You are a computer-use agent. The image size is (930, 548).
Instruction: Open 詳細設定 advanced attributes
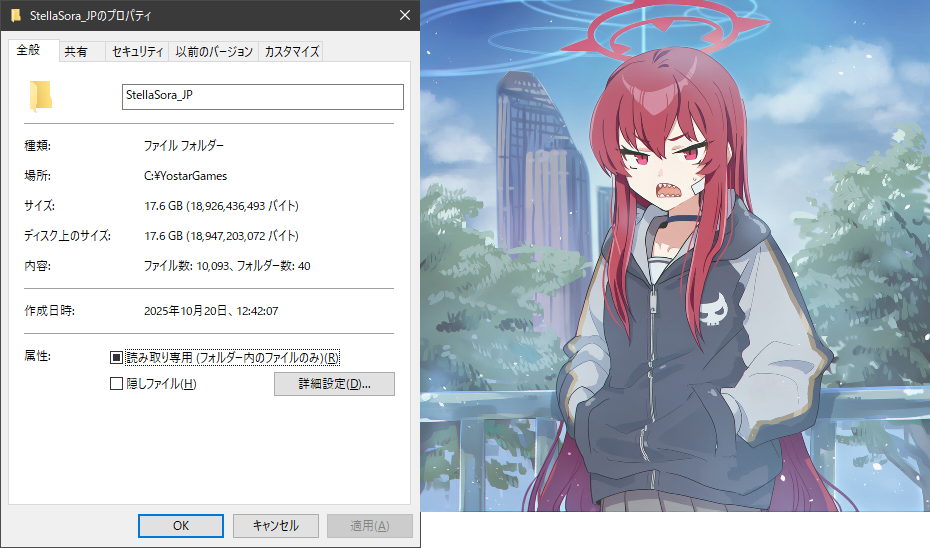click(334, 384)
